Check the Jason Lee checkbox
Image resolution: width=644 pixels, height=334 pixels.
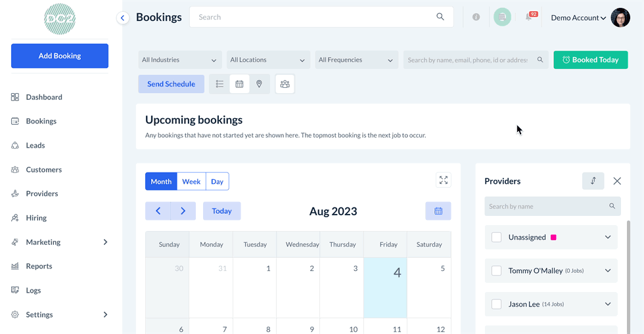[497, 304]
